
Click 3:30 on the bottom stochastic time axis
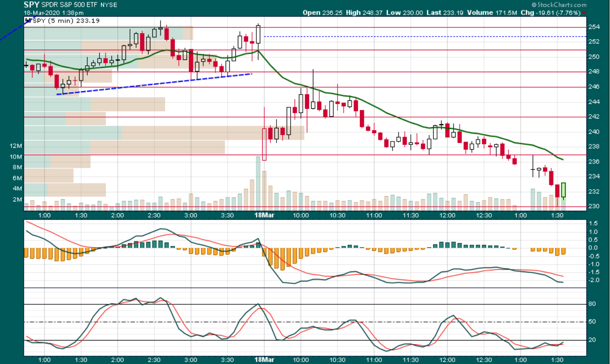228,360
